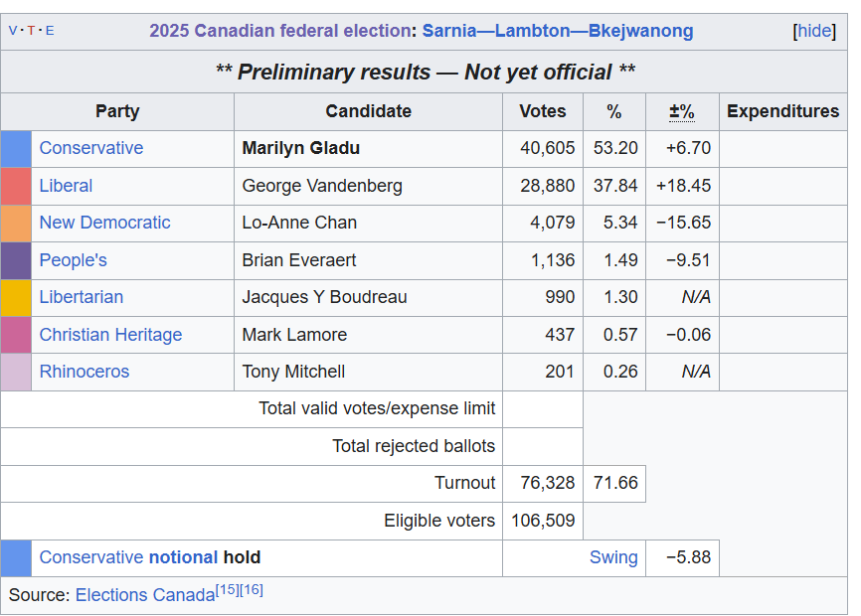
Task: Click the blue Conservative color swatch
Action: [16, 148]
